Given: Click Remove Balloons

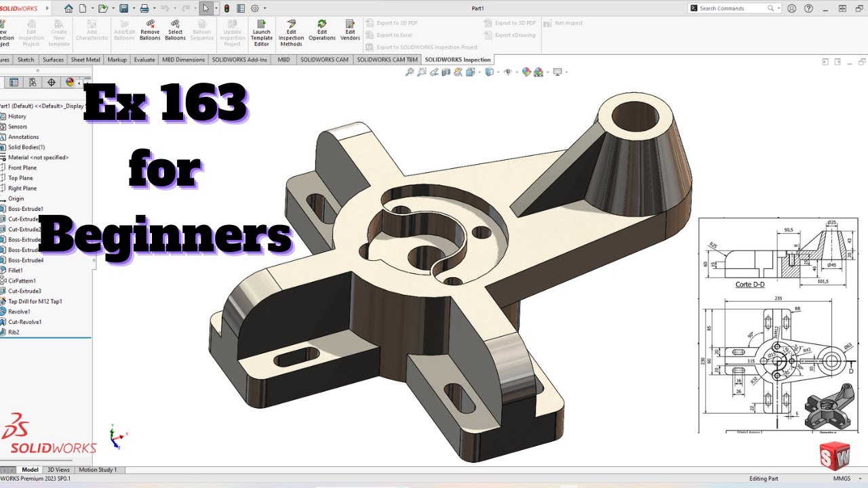Looking at the screenshot, I should 150,30.
